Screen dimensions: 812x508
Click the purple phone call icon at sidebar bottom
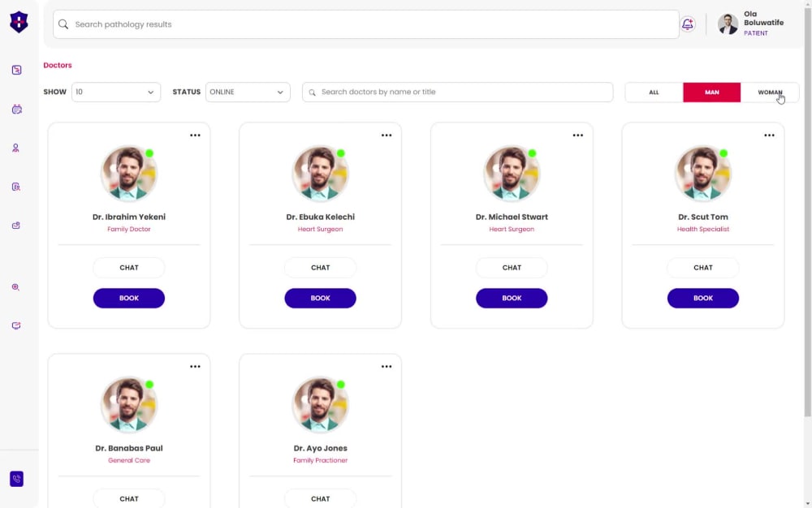click(16, 479)
